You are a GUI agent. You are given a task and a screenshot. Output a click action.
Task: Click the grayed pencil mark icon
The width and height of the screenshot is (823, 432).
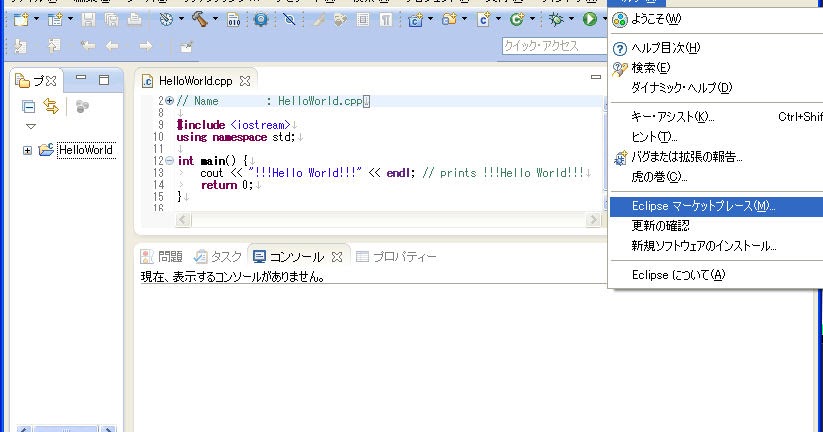point(319,20)
